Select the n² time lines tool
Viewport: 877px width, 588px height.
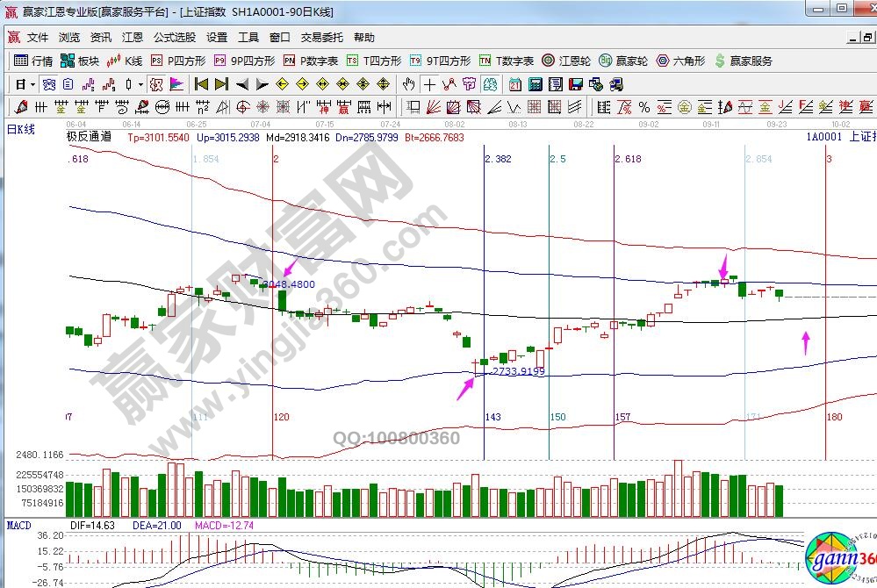pyautogui.click(x=203, y=107)
